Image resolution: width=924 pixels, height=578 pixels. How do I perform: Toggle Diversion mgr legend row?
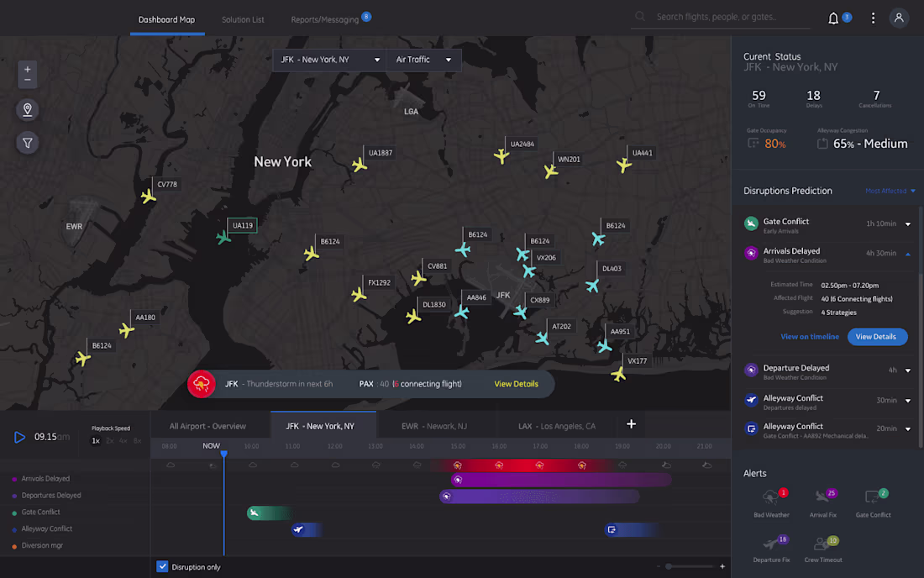tap(37, 545)
